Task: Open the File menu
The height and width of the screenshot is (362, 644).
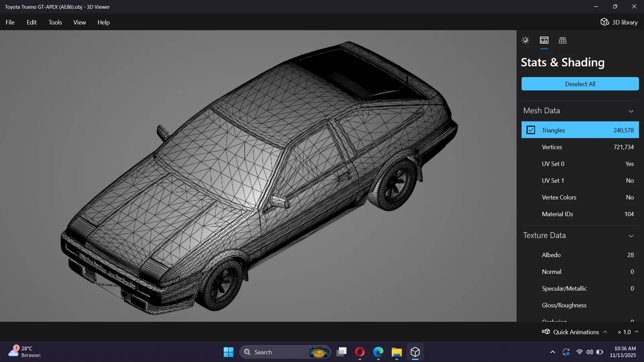Action: click(10, 22)
